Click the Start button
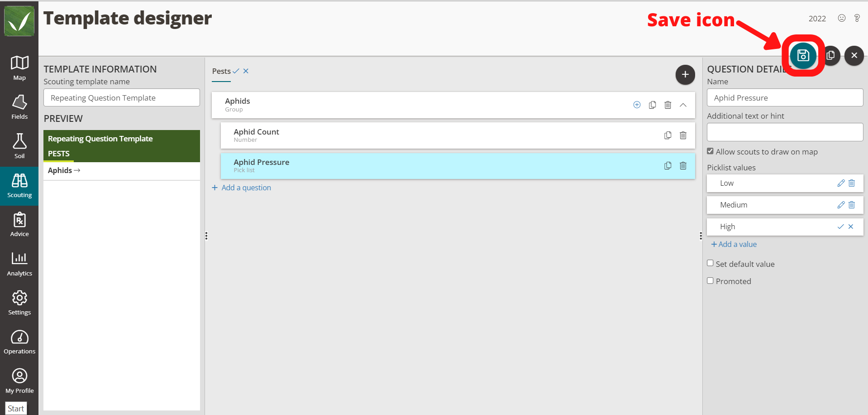The width and height of the screenshot is (868, 415). 16,408
